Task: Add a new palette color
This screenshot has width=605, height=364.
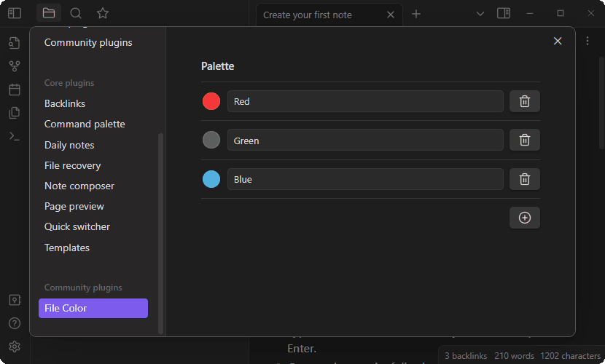Action: click(x=524, y=218)
